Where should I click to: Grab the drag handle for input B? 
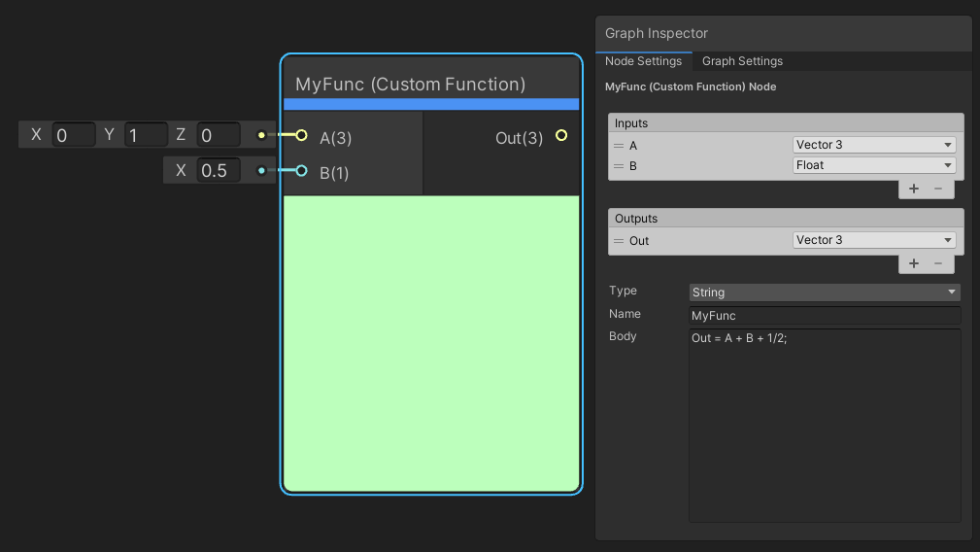pyautogui.click(x=619, y=165)
